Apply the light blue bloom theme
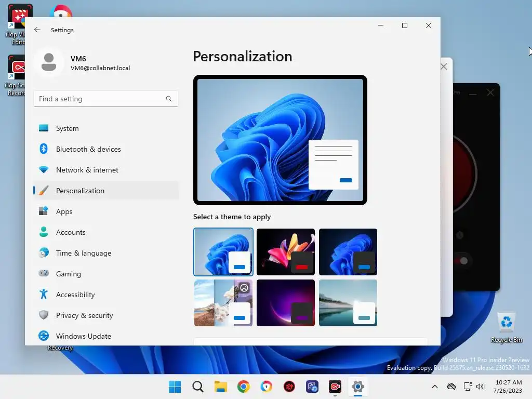Screen dimensions: 532x399 (x=223, y=252)
